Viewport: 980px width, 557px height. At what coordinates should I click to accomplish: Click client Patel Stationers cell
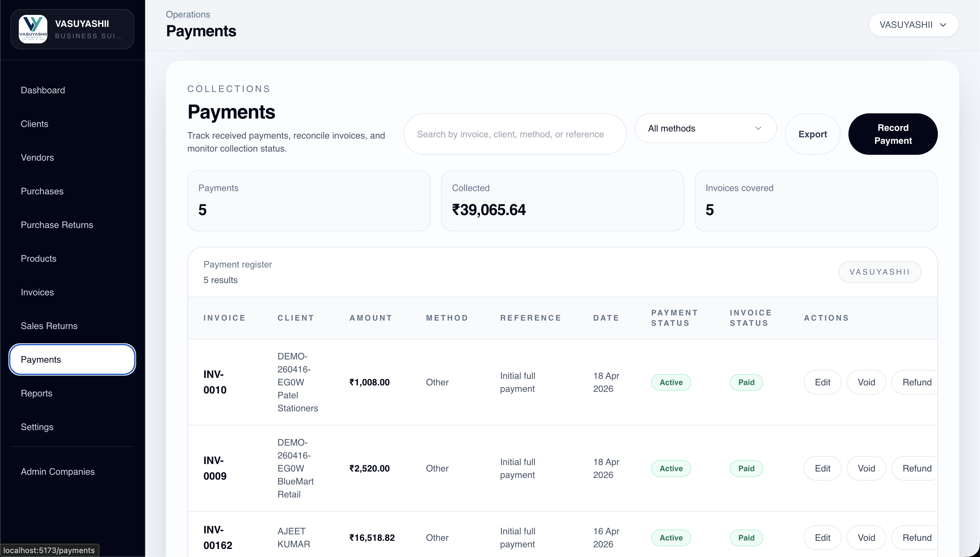297,382
